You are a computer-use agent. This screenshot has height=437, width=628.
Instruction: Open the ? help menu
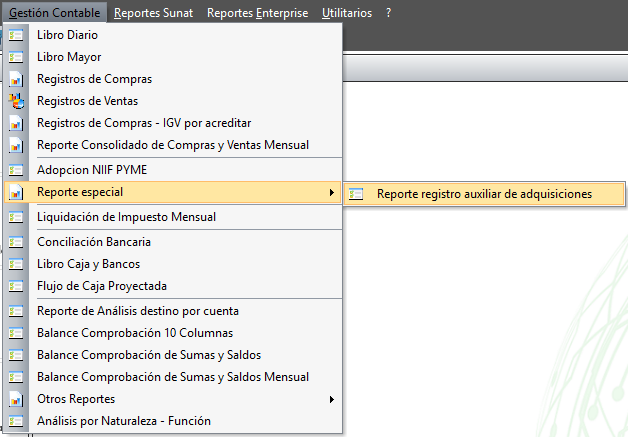[x=388, y=13]
